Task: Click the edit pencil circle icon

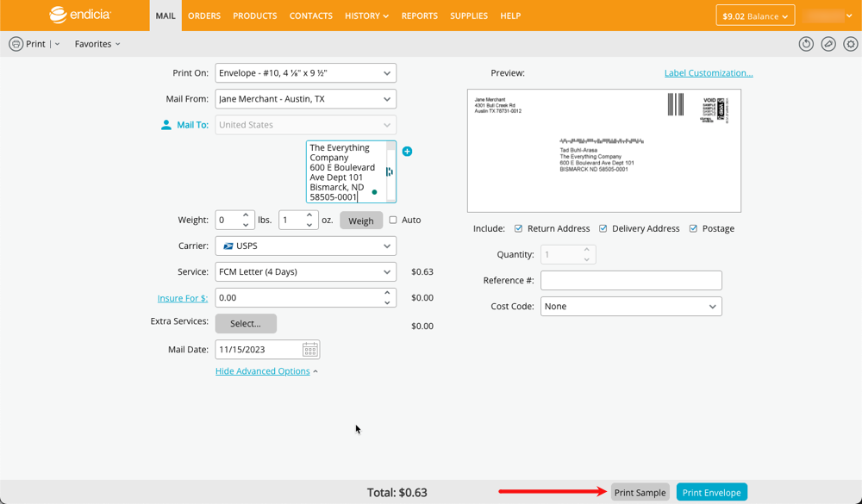Action: (x=828, y=44)
